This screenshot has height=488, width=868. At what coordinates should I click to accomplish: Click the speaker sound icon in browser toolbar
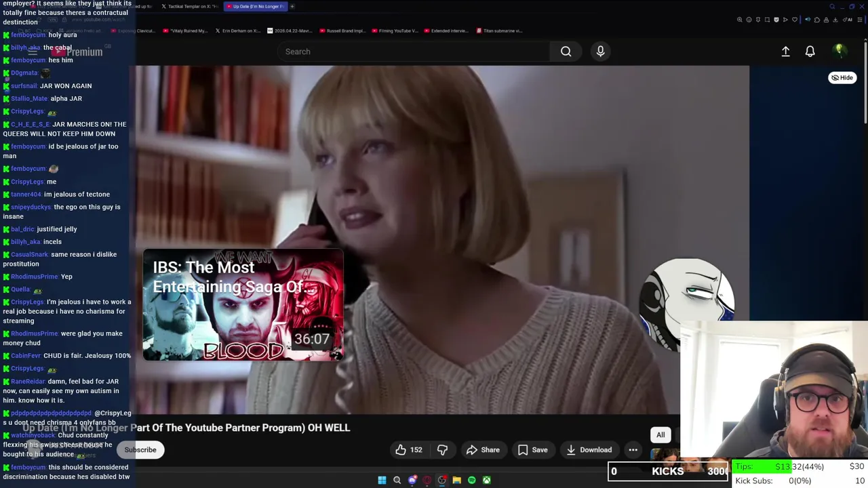point(808,20)
